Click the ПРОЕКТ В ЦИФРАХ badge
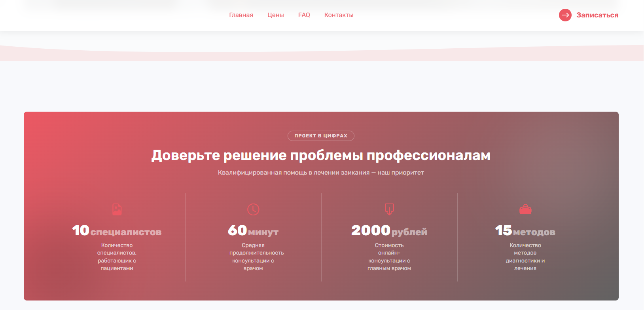Screen dimensions: 644x310 tap(321, 136)
